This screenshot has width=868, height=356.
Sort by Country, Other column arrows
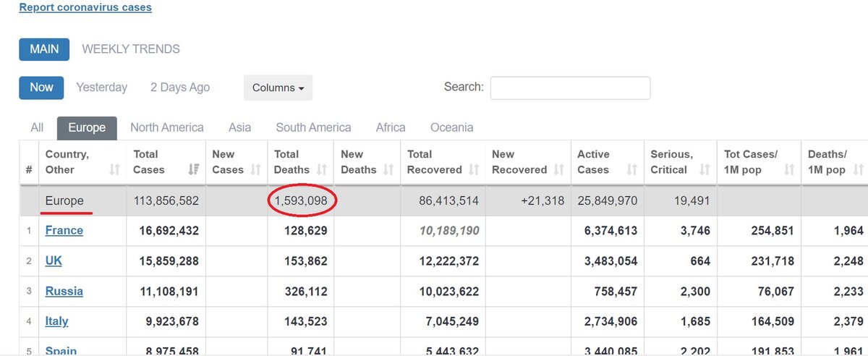click(114, 169)
